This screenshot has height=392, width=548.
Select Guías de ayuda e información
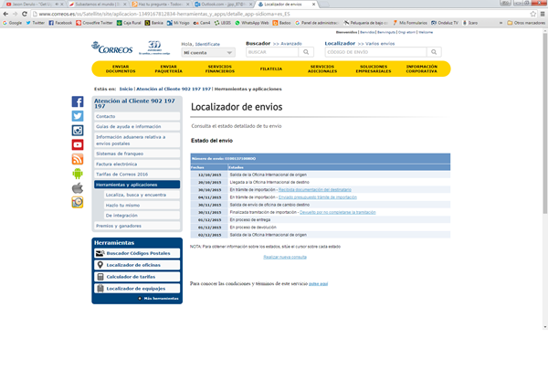click(137, 127)
